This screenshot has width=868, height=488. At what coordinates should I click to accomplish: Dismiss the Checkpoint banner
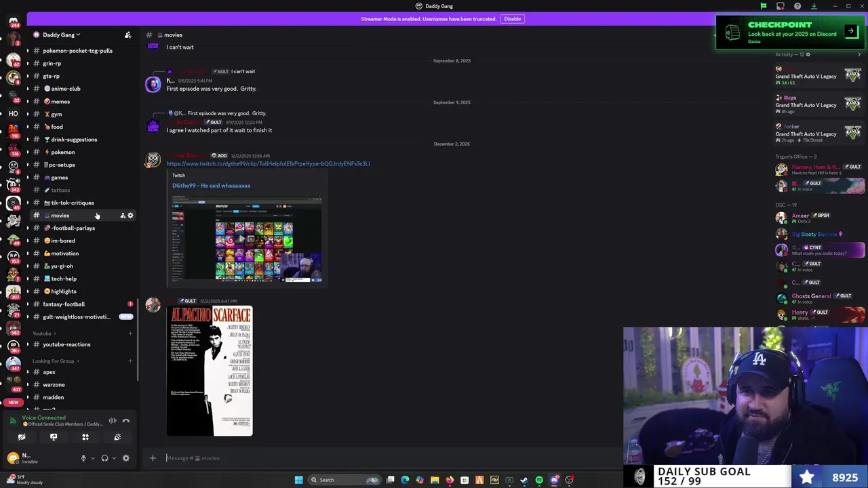754,41
